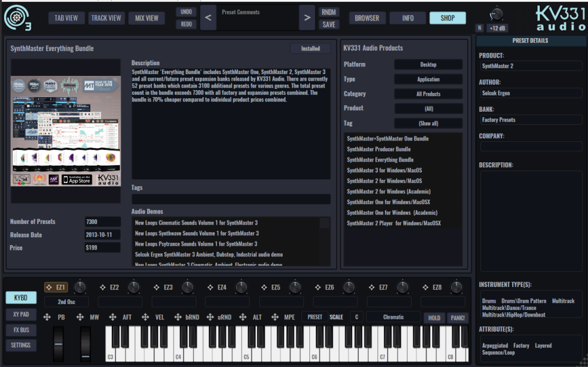This screenshot has height=367, width=588.
Task: Click the MPE modulation drag icon
Action: (x=275, y=317)
